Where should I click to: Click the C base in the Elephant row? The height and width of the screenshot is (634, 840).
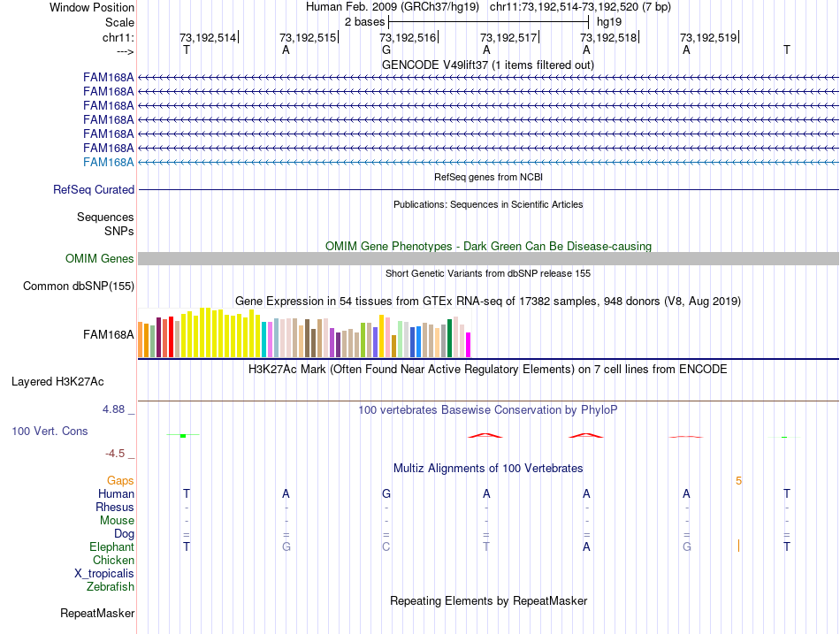386,547
